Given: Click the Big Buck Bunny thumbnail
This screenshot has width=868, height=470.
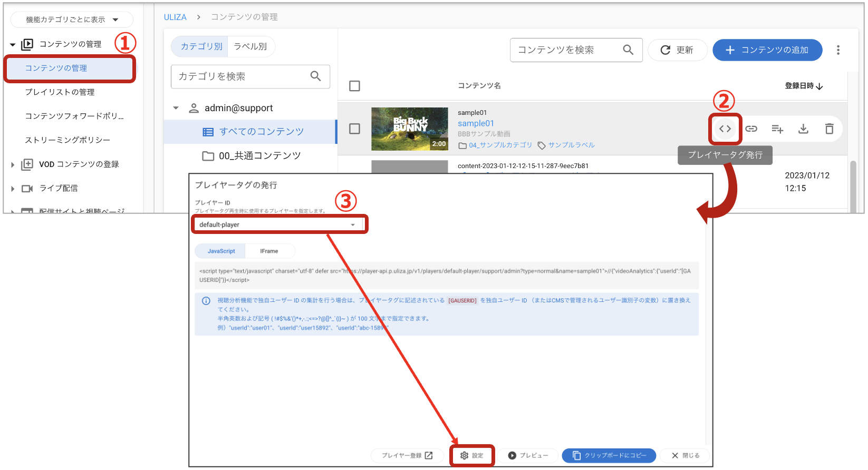Looking at the screenshot, I should pos(410,129).
